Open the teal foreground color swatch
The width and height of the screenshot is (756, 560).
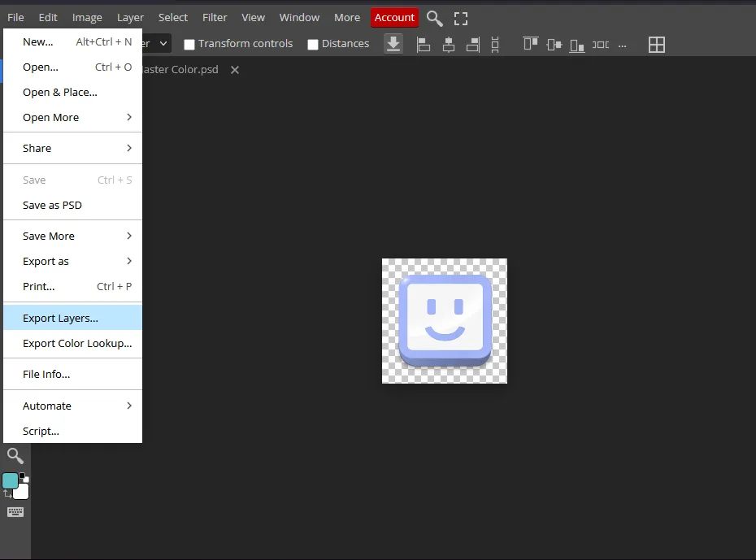click(x=11, y=480)
